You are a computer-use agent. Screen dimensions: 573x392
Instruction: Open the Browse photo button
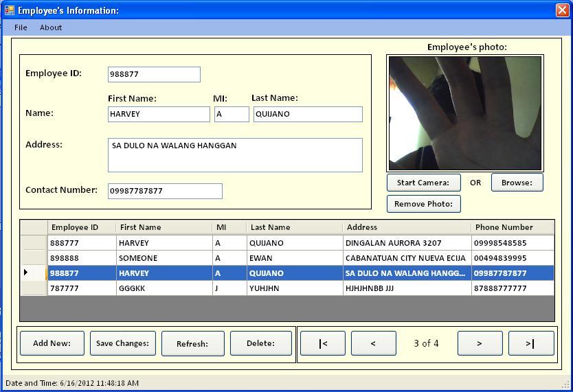tap(517, 183)
